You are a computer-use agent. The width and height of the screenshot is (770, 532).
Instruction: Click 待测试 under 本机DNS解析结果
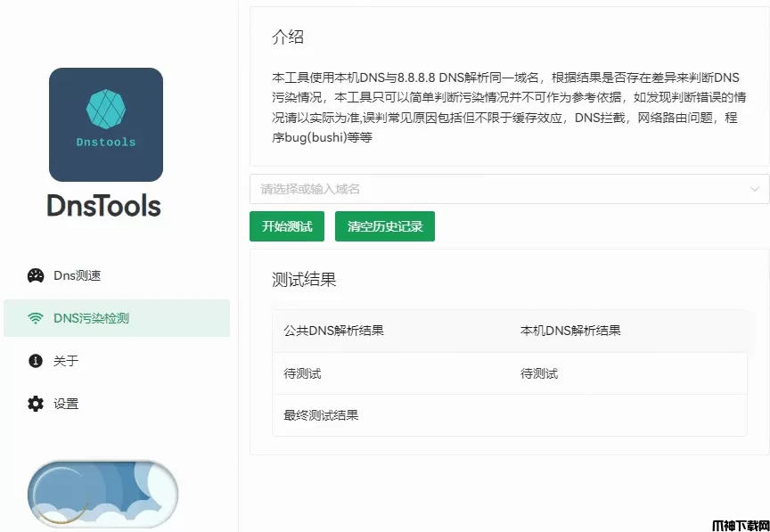coord(539,373)
